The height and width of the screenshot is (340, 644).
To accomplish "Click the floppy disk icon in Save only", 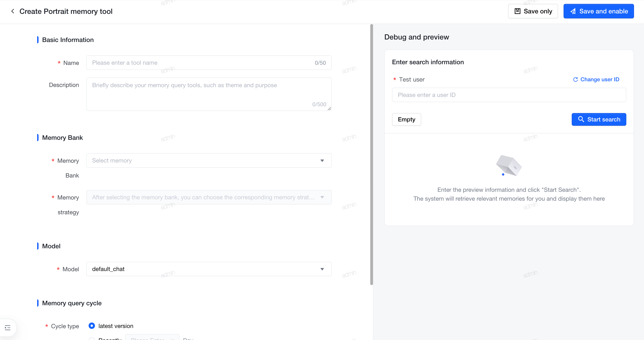I will (x=517, y=11).
